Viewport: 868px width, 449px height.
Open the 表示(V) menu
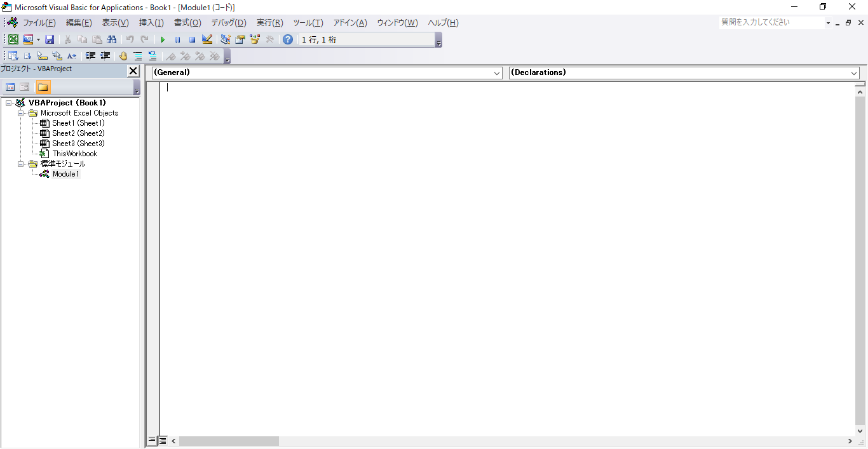115,23
